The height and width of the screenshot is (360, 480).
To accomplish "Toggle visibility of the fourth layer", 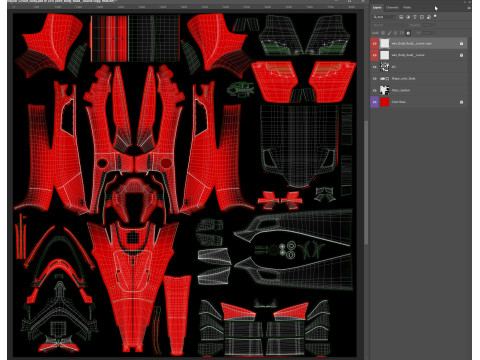I will click(x=374, y=78).
